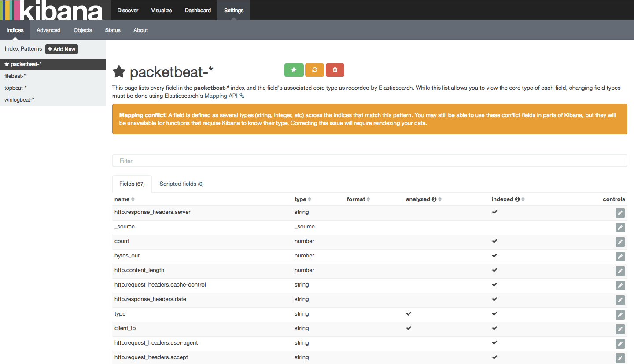634x364 pixels.
Task: Sort fields by analyzed column arrows
Action: pyautogui.click(x=440, y=199)
